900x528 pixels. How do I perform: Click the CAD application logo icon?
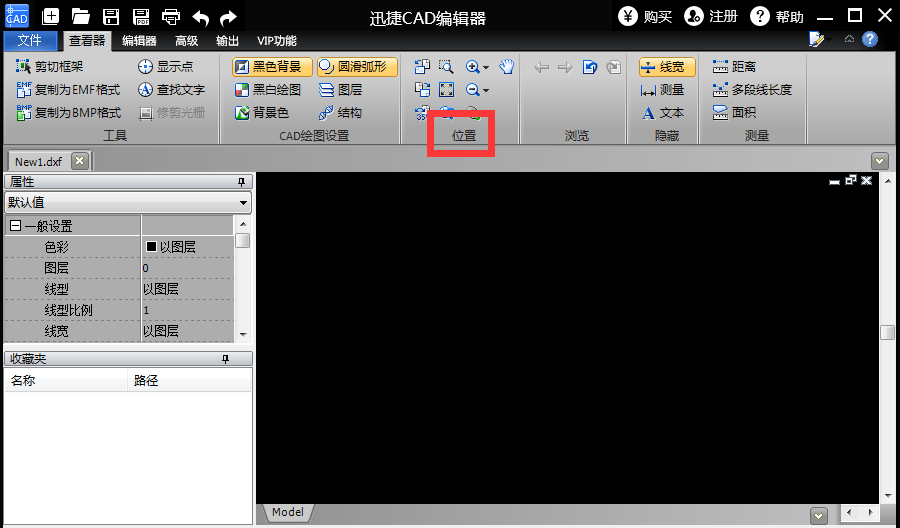17,15
